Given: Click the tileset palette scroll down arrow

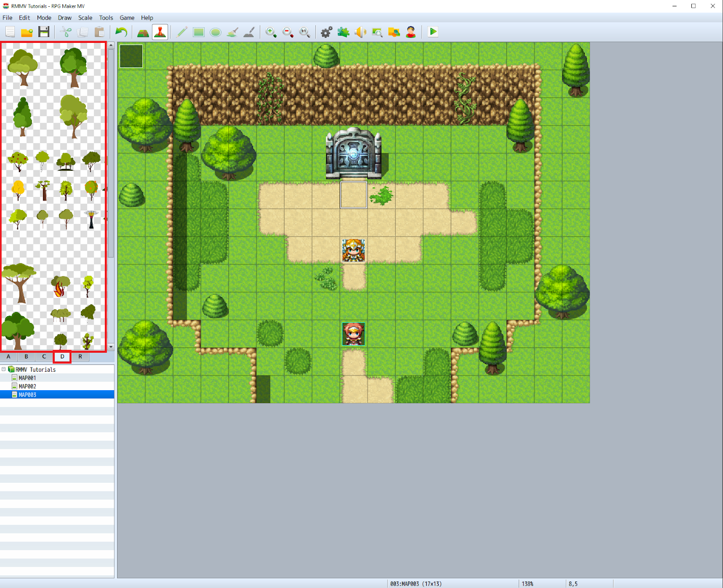Looking at the screenshot, I should coord(111,347).
